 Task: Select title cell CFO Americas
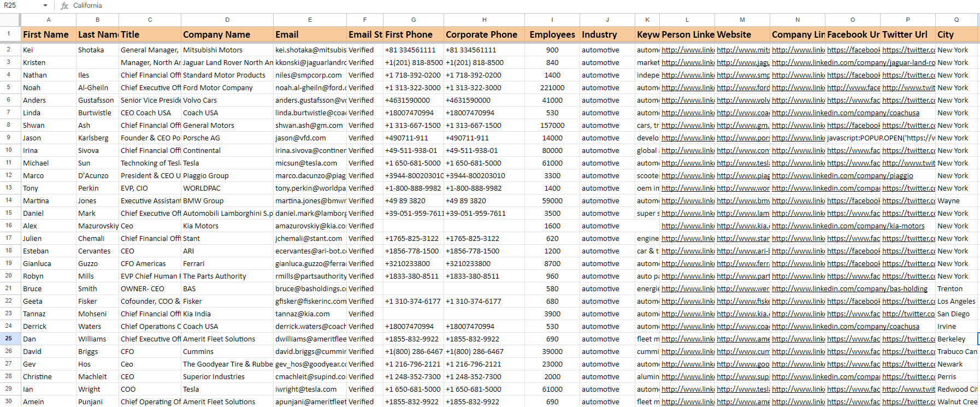[x=150, y=263]
